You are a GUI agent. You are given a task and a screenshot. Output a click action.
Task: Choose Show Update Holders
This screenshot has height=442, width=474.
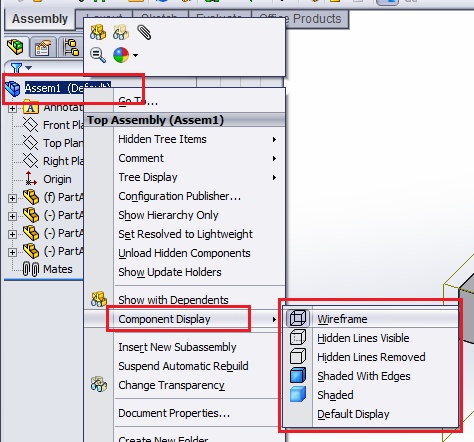tap(199, 272)
